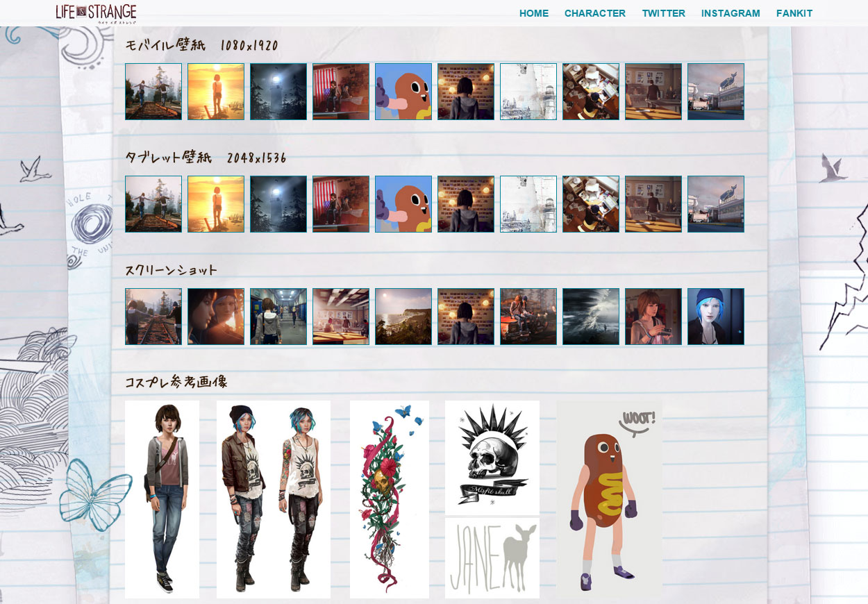Open tablet wallpaper sketched lighthouse thumbnail
The height and width of the screenshot is (604, 868).
pyautogui.click(x=528, y=204)
